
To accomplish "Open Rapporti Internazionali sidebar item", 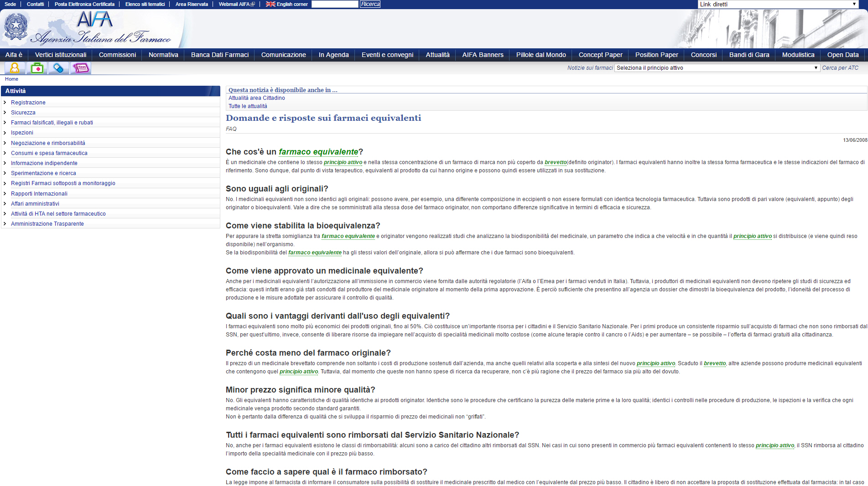I will (x=39, y=194).
